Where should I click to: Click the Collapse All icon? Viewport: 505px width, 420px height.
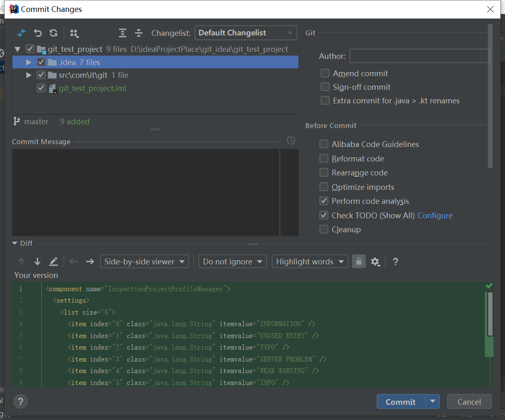pyautogui.click(x=139, y=33)
